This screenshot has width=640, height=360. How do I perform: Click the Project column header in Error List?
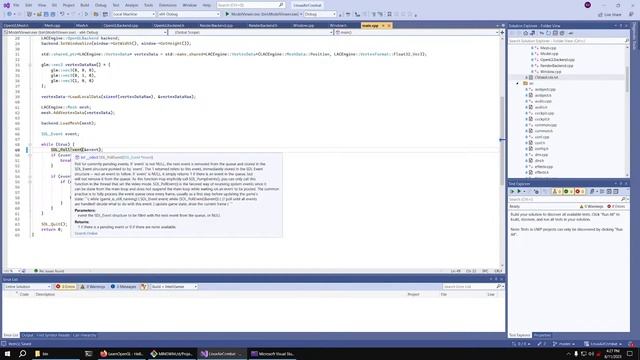[413, 294]
